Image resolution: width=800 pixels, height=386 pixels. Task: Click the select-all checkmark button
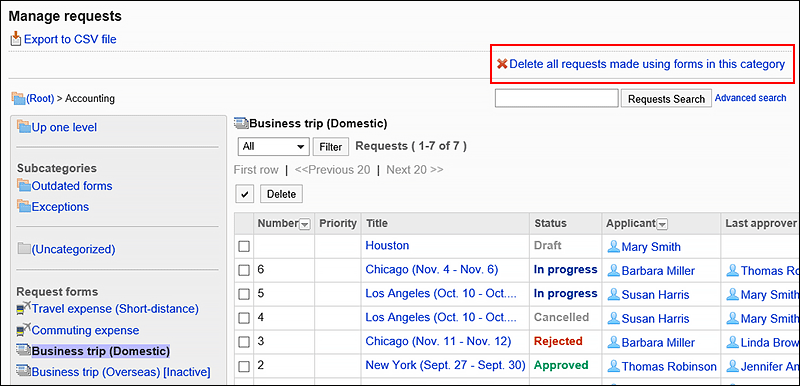click(245, 194)
